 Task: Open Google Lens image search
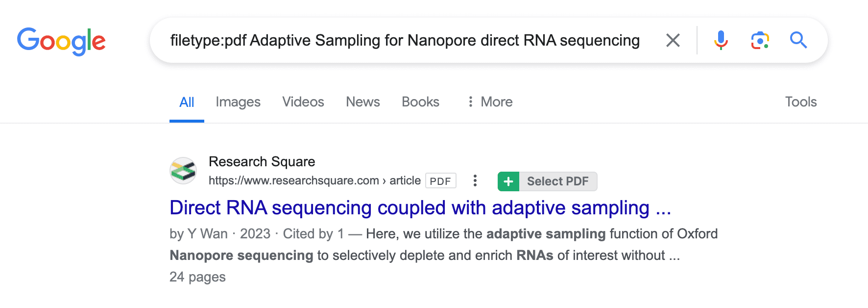760,40
